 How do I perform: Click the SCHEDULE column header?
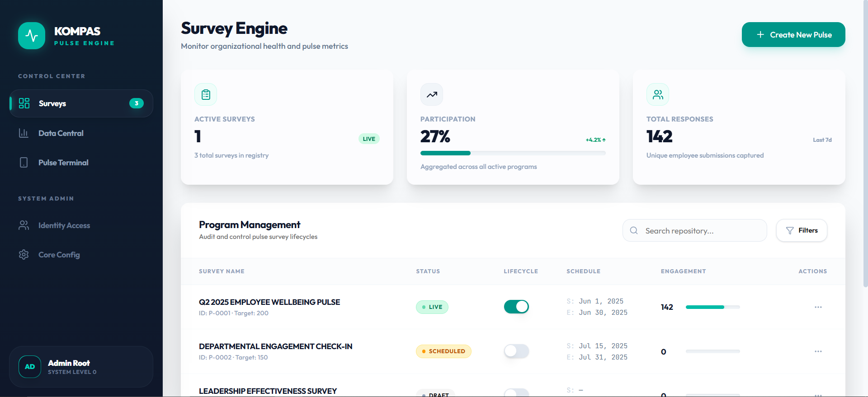coord(584,271)
